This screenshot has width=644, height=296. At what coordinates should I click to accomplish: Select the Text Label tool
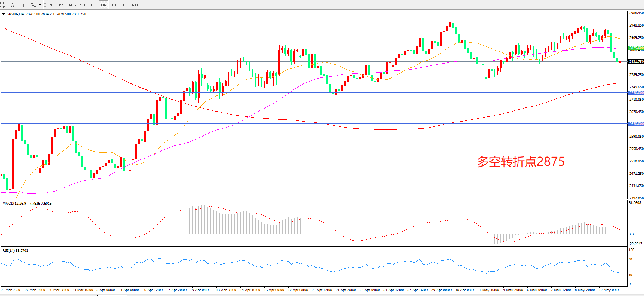pyautogui.click(x=23, y=5)
